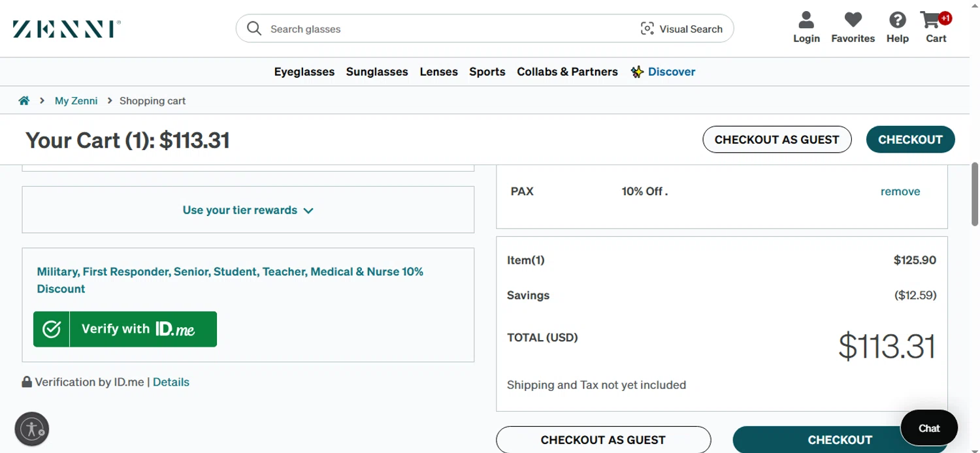Expand Use your tier rewards

click(248, 210)
